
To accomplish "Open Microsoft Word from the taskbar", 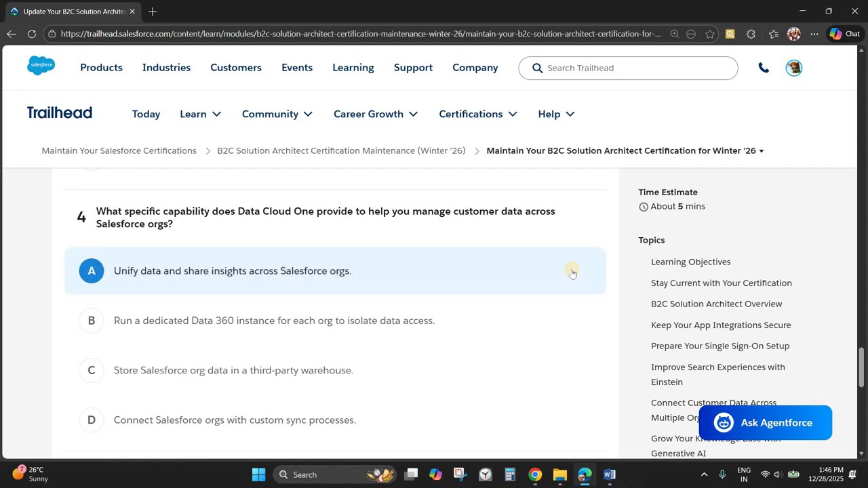I will click(610, 474).
